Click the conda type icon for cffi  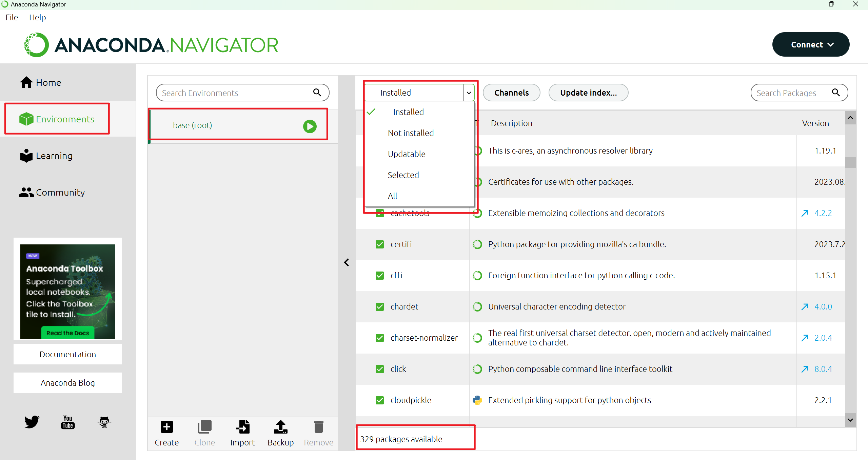coord(477,275)
